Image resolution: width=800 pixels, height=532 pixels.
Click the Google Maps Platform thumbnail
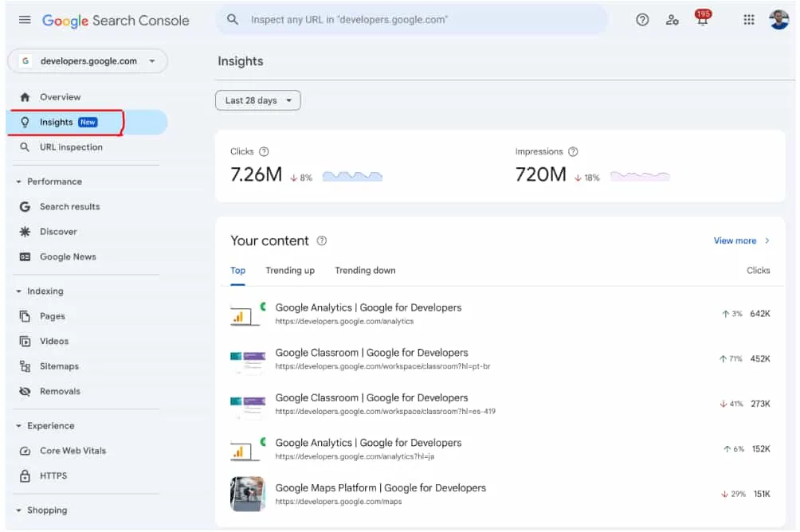click(248, 494)
